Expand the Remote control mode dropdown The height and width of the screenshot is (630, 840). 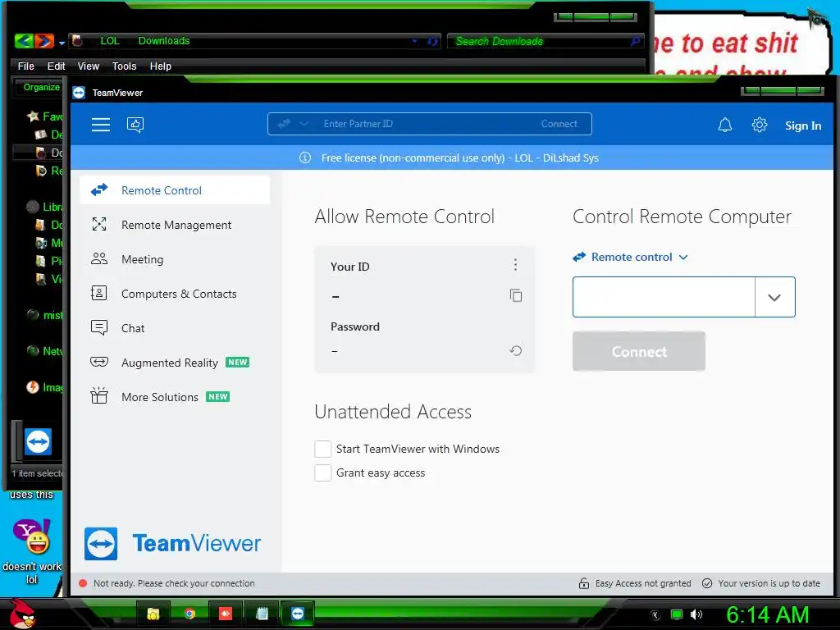pyautogui.click(x=631, y=257)
